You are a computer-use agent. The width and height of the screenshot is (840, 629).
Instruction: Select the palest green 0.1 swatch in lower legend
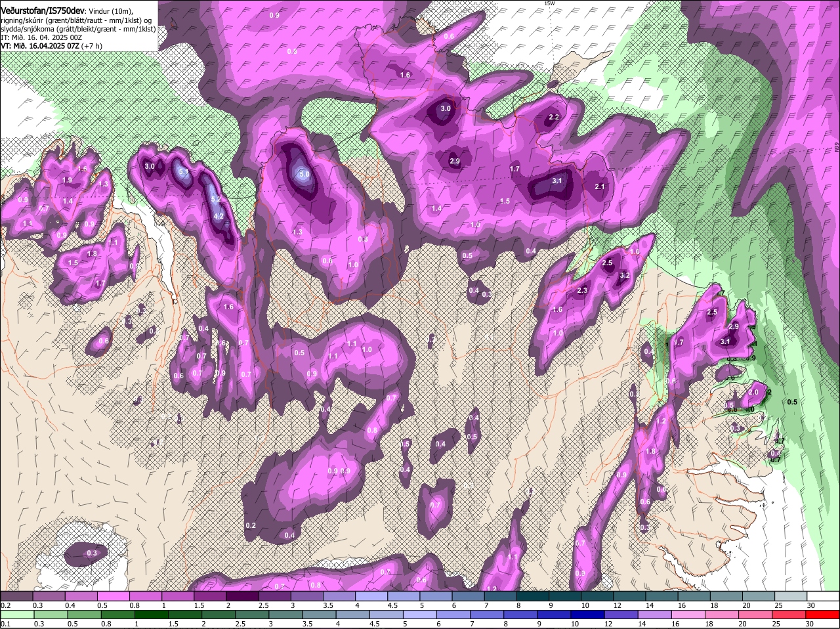17,615
